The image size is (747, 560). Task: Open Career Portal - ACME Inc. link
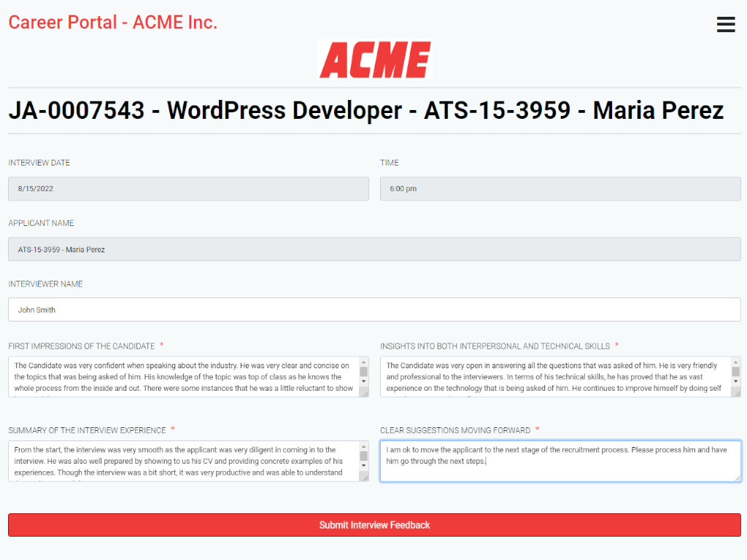[x=113, y=23]
